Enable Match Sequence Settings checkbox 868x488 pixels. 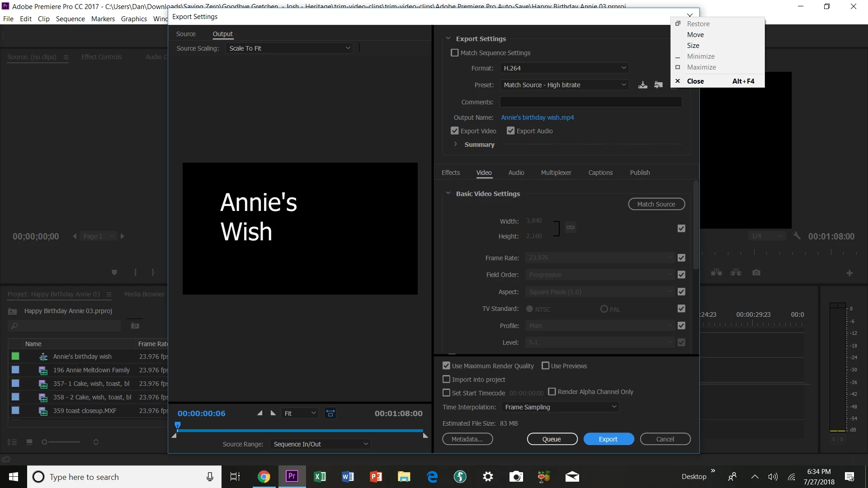(x=455, y=53)
